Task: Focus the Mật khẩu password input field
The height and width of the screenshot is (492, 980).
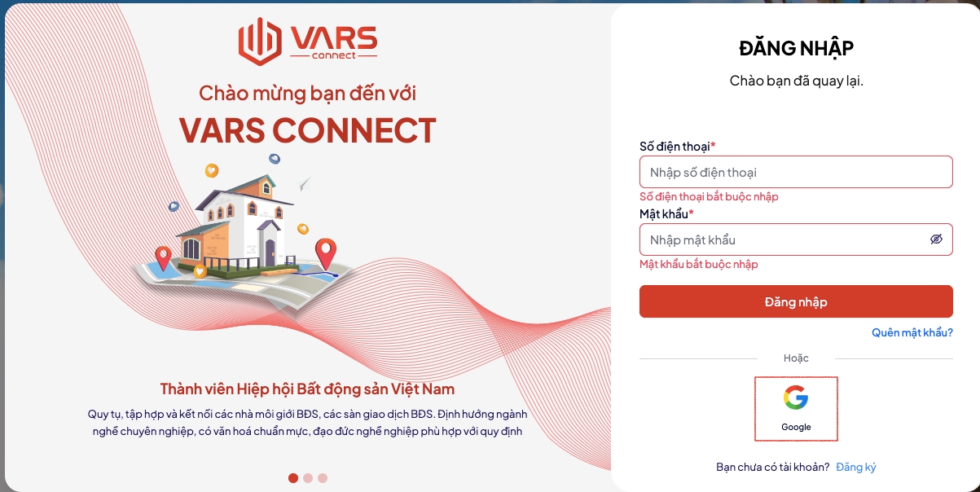Action: [x=796, y=239]
